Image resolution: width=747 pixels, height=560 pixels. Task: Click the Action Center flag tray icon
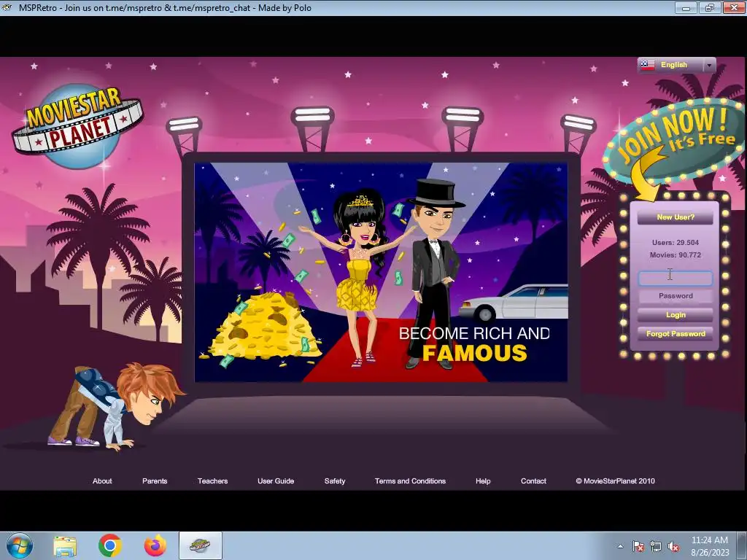[x=638, y=546]
